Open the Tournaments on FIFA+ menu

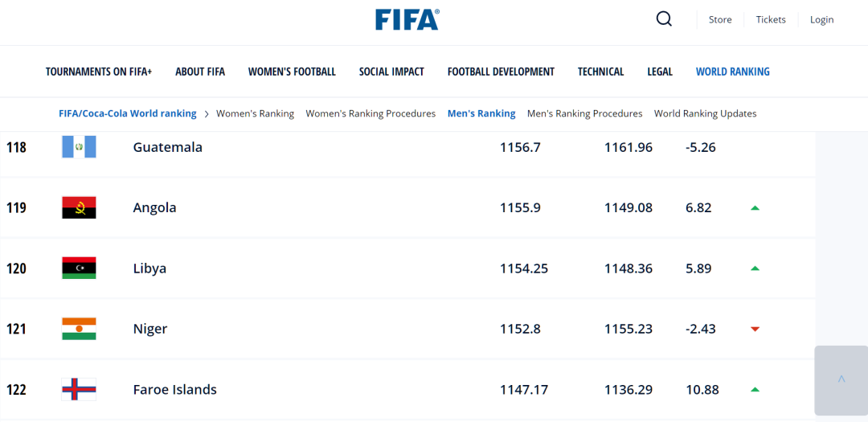click(99, 72)
